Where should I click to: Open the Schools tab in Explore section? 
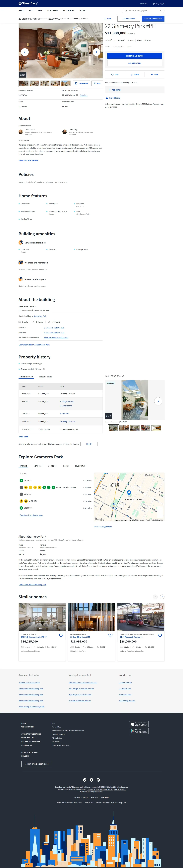pos(37,466)
